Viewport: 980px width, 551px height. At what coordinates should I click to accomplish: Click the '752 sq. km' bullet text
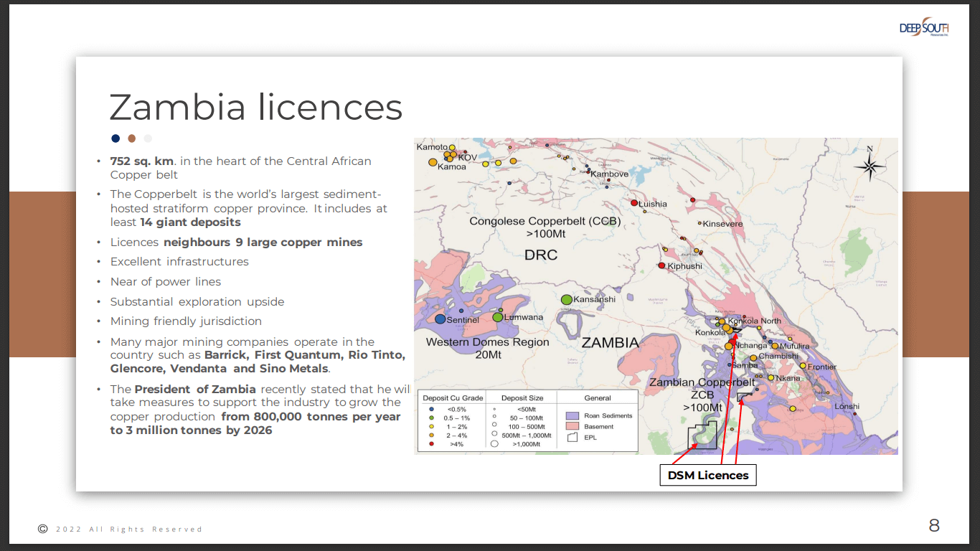[x=141, y=161]
